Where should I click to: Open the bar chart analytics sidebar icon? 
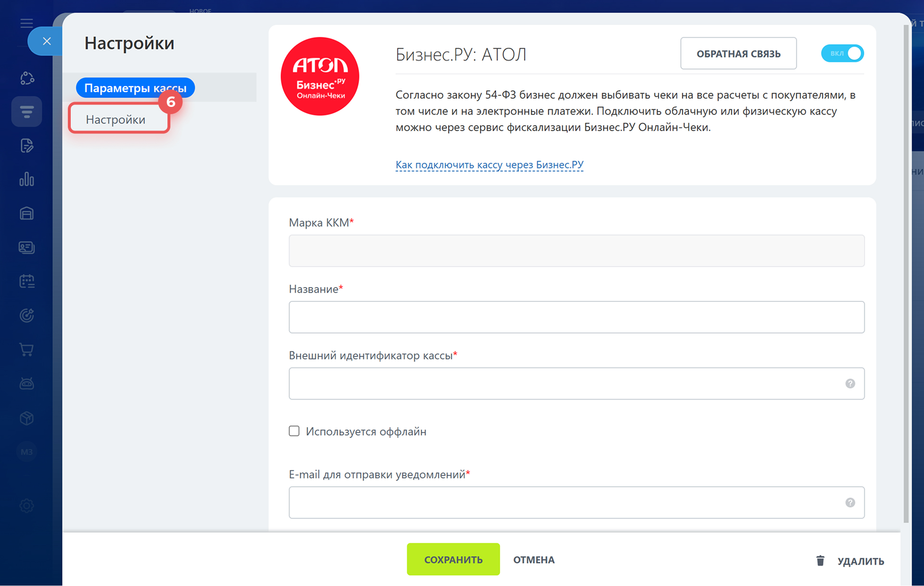coord(26,179)
